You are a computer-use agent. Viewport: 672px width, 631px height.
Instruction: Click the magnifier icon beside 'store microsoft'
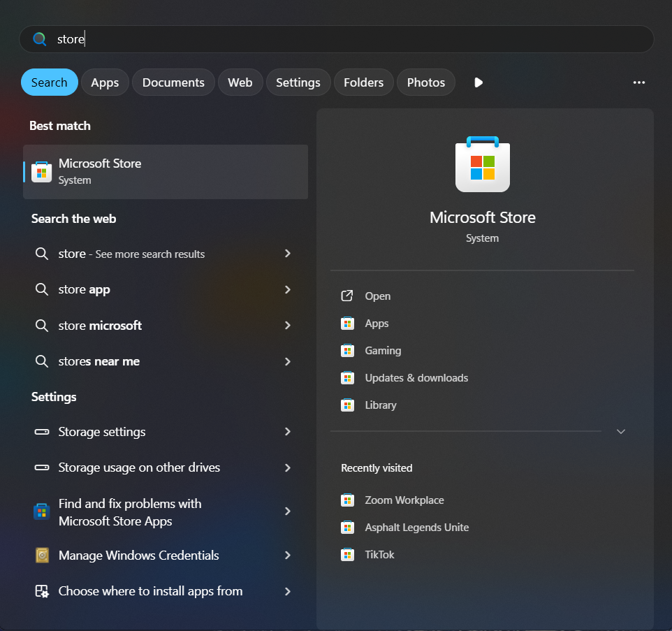tap(42, 326)
